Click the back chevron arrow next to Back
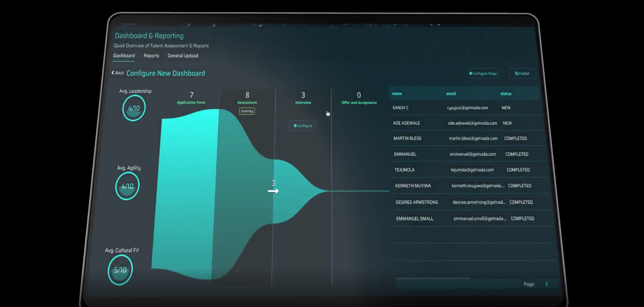The image size is (644, 307). (113, 72)
